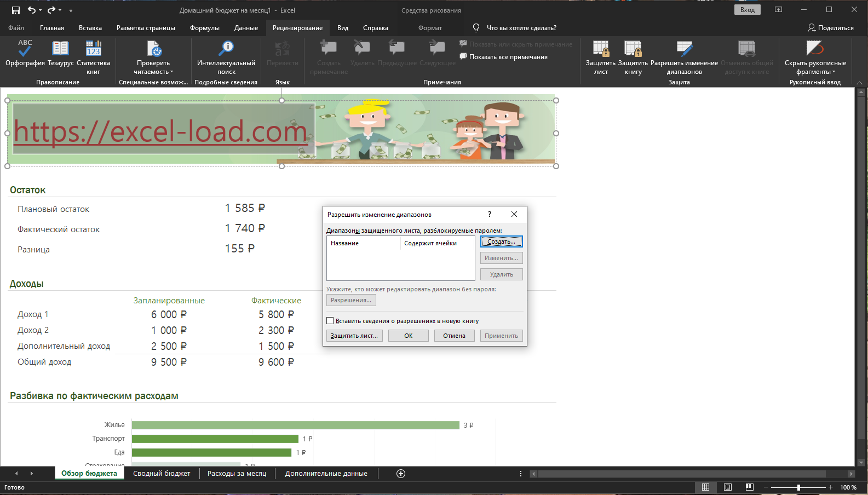The image size is (868, 495).
Task: Click Share (Поделиться) in the title area
Action: point(831,28)
